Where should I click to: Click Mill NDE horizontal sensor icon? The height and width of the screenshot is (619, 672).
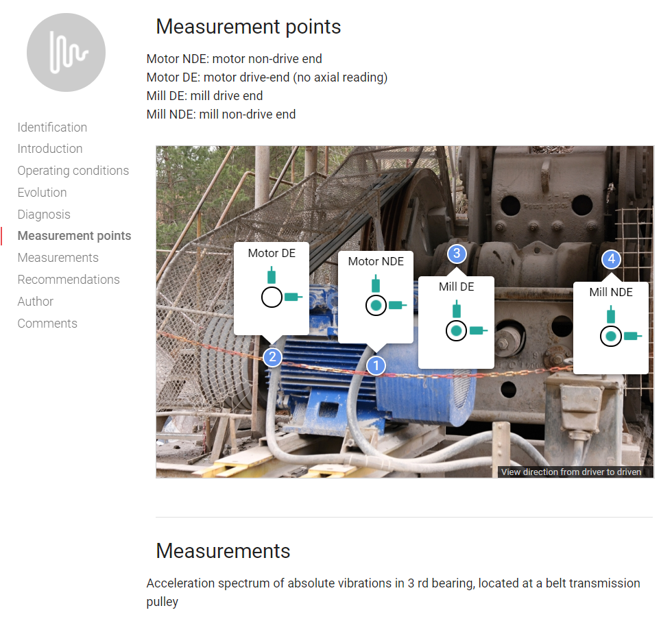pyautogui.click(x=633, y=336)
